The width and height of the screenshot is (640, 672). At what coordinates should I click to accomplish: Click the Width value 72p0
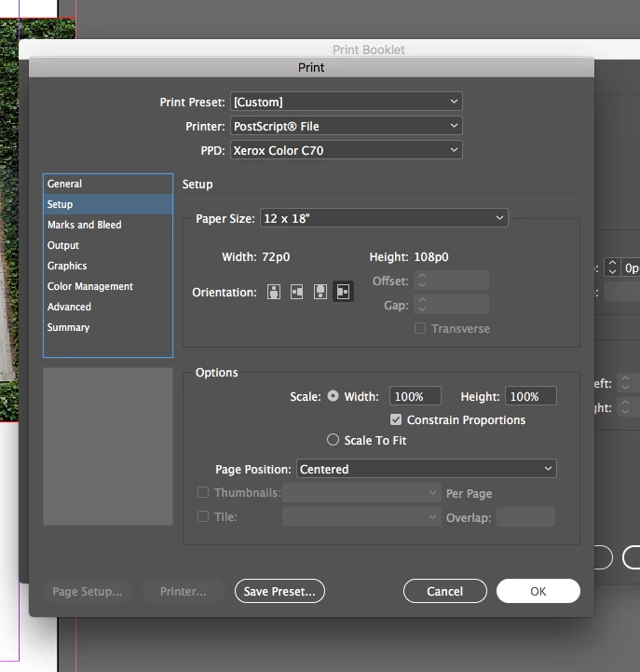(x=276, y=256)
